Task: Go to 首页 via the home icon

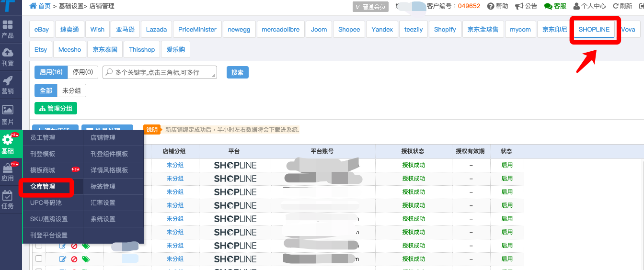Action: coord(40,6)
